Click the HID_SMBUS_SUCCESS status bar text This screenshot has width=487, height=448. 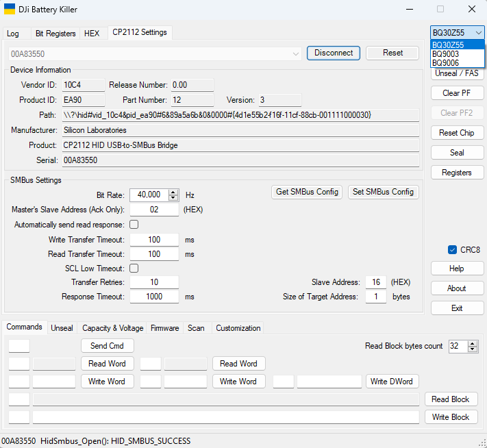pyautogui.click(x=151, y=441)
